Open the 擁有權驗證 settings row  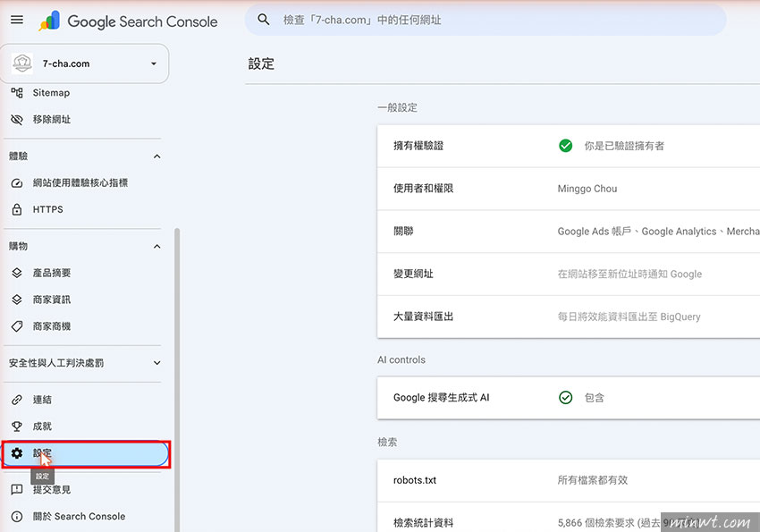[x=569, y=146]
